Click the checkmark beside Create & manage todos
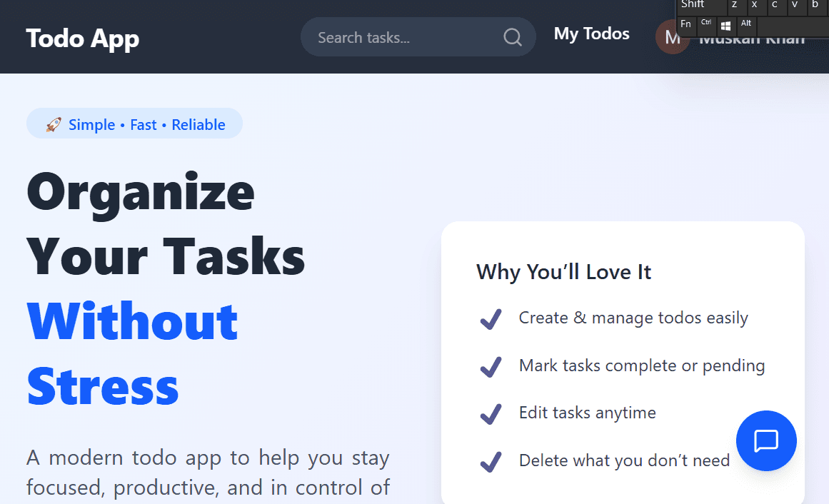The image size is (829, 504). (491, 319)
